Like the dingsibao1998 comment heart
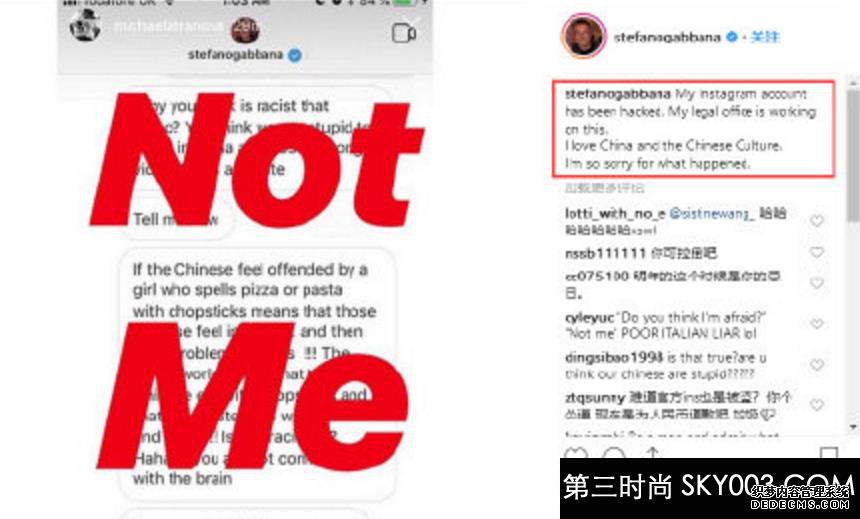860x519 pixels. (x=817, y=364)
